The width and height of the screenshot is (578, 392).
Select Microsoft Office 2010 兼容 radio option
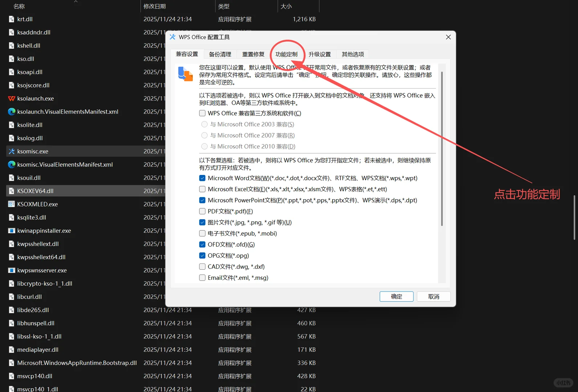pyautogui.click(x=204, y=146)
